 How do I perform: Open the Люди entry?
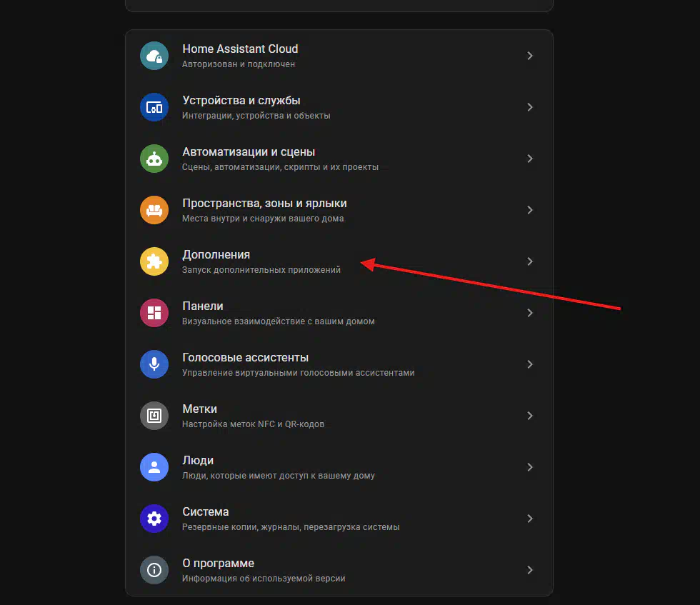198,460
